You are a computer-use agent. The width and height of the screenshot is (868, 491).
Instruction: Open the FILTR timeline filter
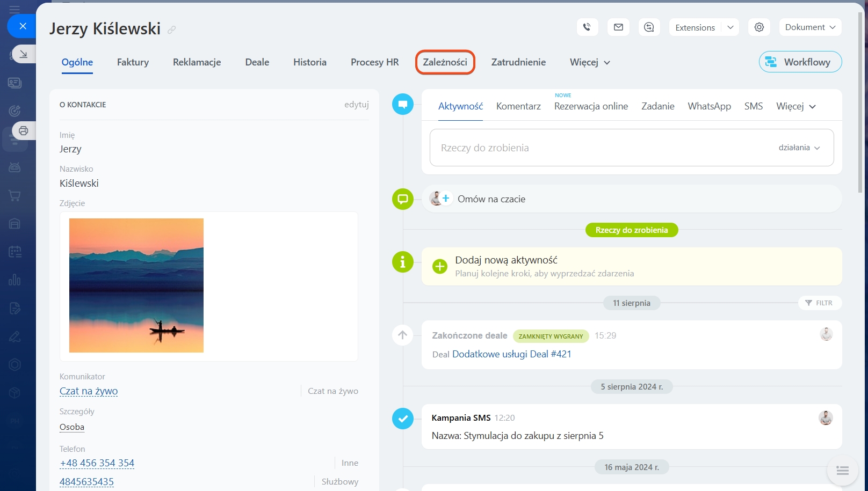point(820,303)
